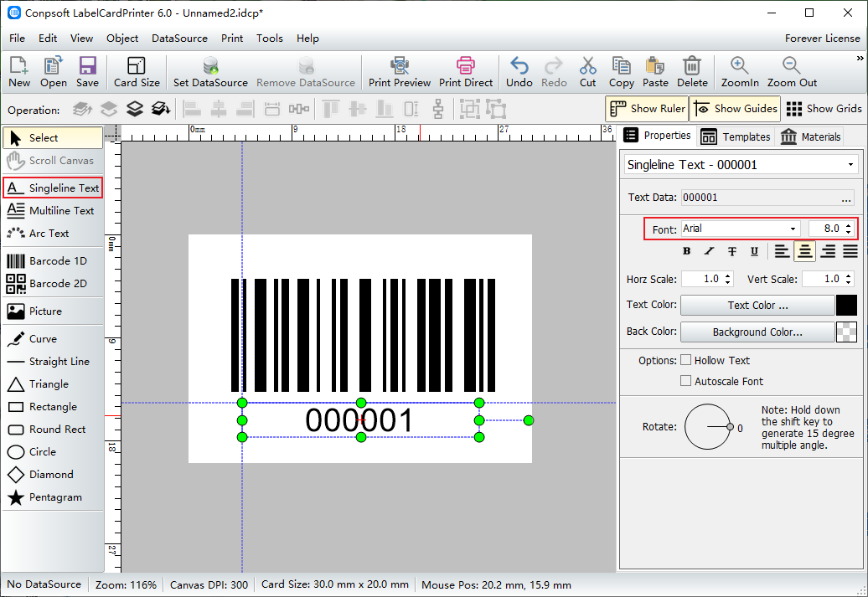Viewport: 868px width, 597px height.
Task: Click the Background Color... button
Action: 757,332
